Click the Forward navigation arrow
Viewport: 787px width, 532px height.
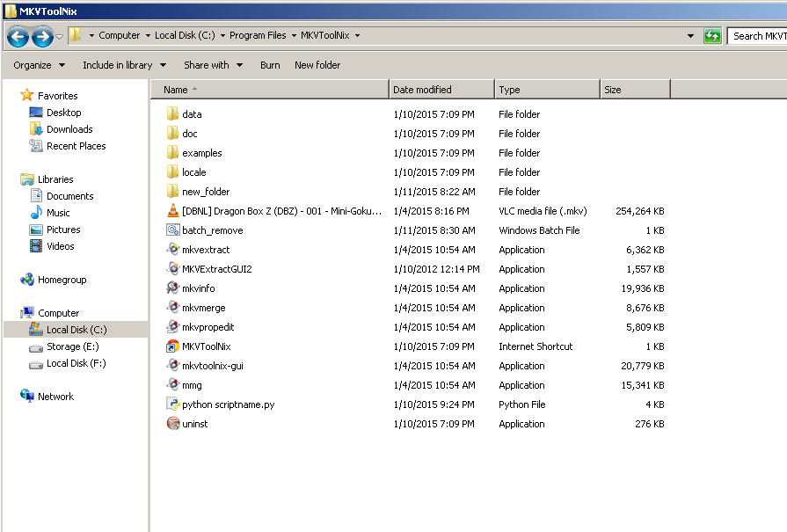click(x=42, y=36)
